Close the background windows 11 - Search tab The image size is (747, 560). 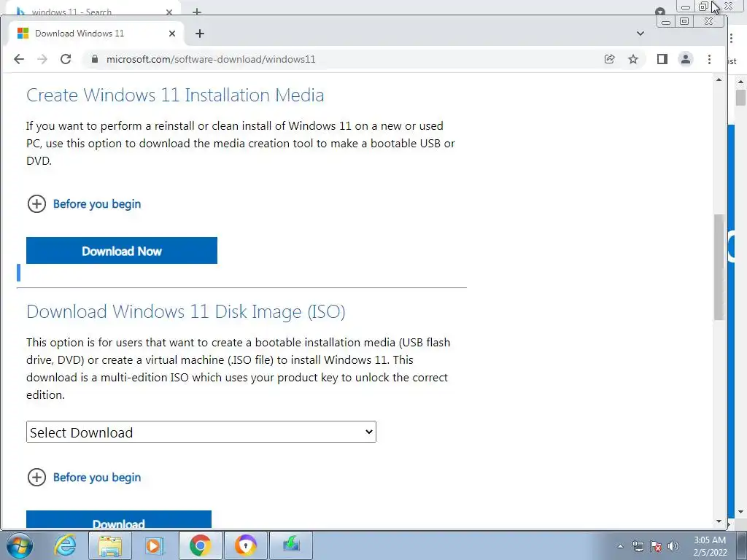(169, 12)
